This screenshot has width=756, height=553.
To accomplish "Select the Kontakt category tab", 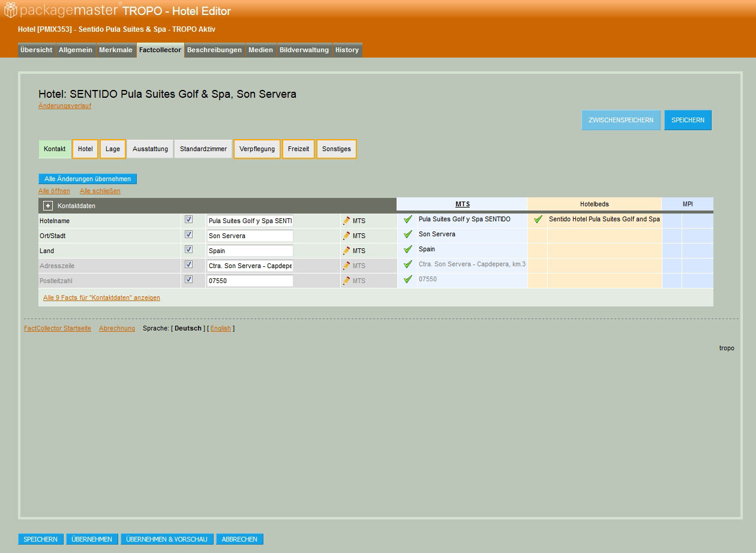I will [55, 149].
